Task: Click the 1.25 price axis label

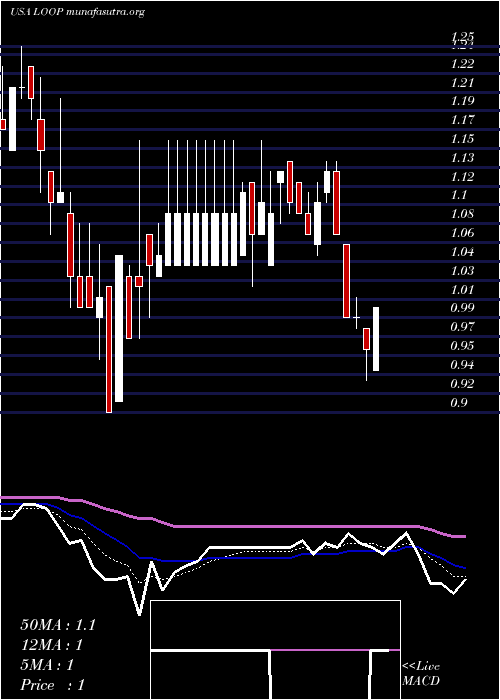Action: [462, 37]
